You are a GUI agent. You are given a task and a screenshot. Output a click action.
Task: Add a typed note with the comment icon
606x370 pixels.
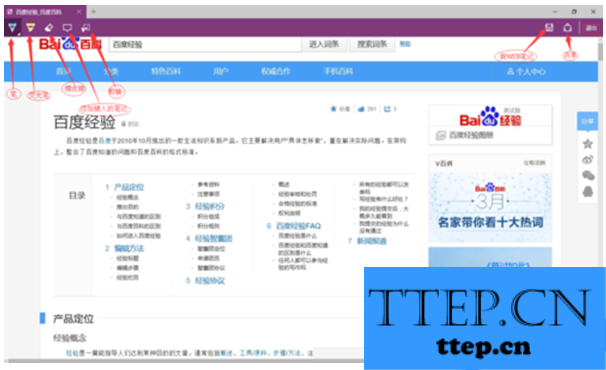point(67,27)
